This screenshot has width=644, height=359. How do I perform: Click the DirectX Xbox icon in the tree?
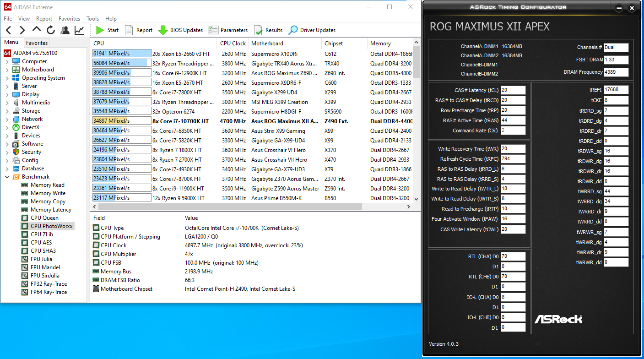(x=16, y=127)
